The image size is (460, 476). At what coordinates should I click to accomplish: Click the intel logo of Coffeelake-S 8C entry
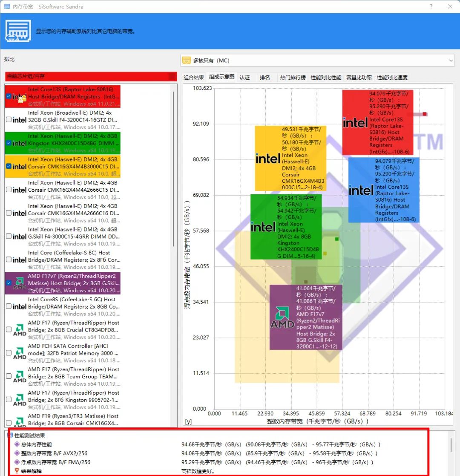point(20,260)
